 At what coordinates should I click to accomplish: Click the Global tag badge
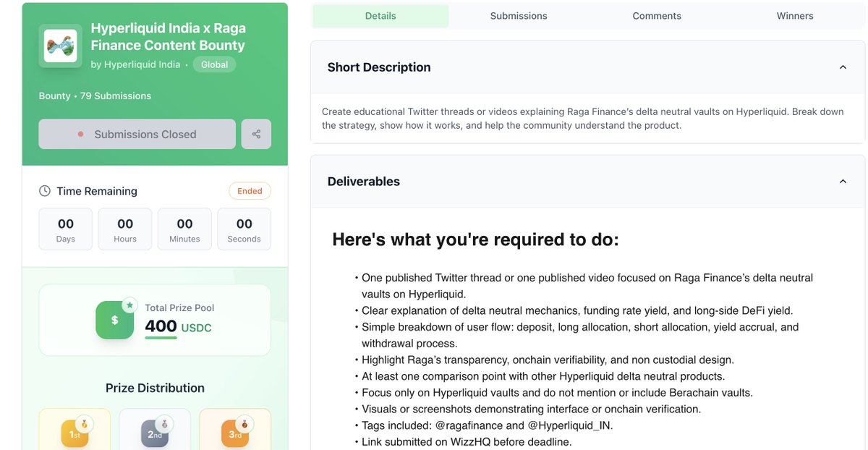click(214, 64)
